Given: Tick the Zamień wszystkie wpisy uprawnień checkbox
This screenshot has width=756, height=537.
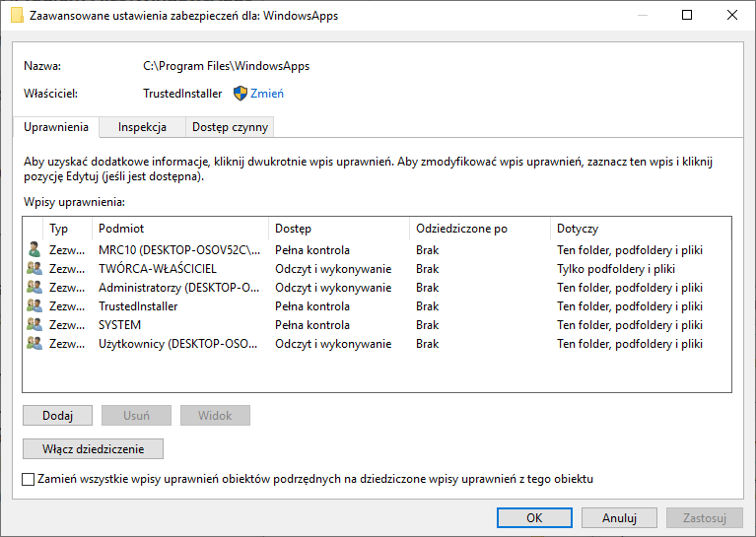Looking at the screenshot, I should [x=29, y=479].
